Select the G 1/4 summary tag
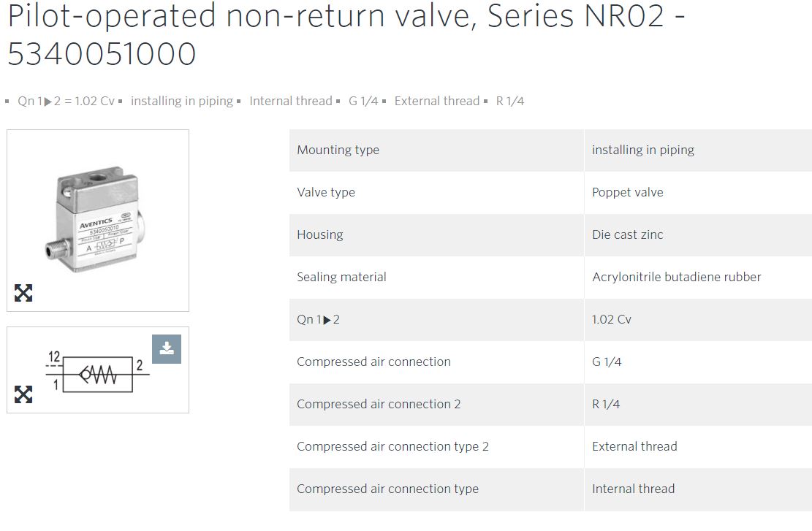The height and width of the screenshot is (531, 812). click(x=363, y=101)
